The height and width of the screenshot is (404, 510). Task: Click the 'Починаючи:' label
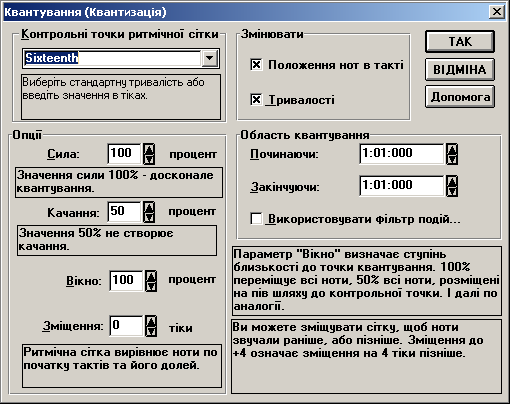284,154
